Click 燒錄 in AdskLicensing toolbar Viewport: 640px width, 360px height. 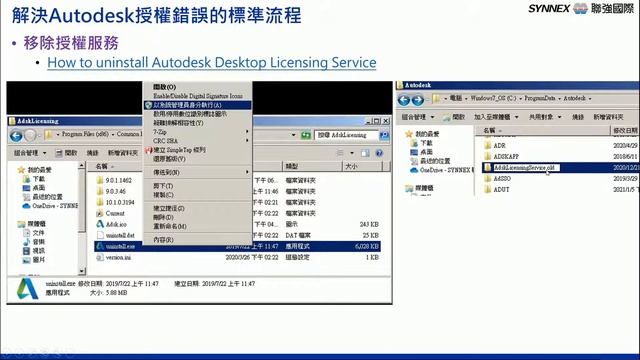point(93,153)
